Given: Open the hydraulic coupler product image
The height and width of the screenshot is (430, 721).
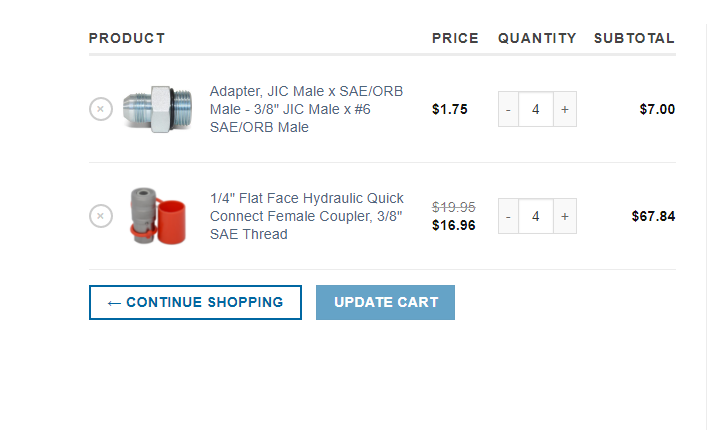Looking at the screenshot, I should pyautogui.click(x=158, y=216).
